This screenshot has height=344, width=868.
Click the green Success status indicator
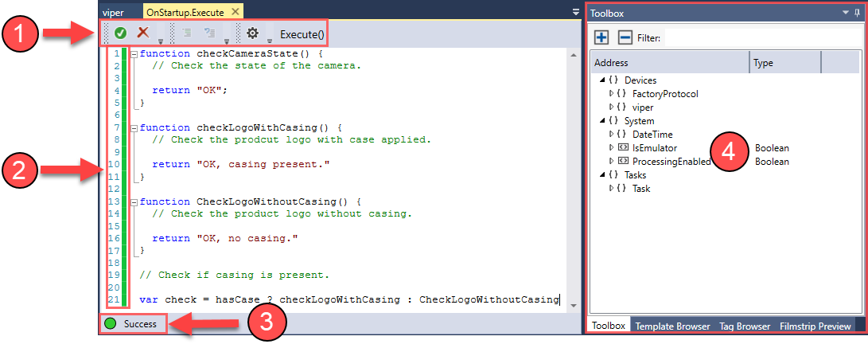(110, 324)
